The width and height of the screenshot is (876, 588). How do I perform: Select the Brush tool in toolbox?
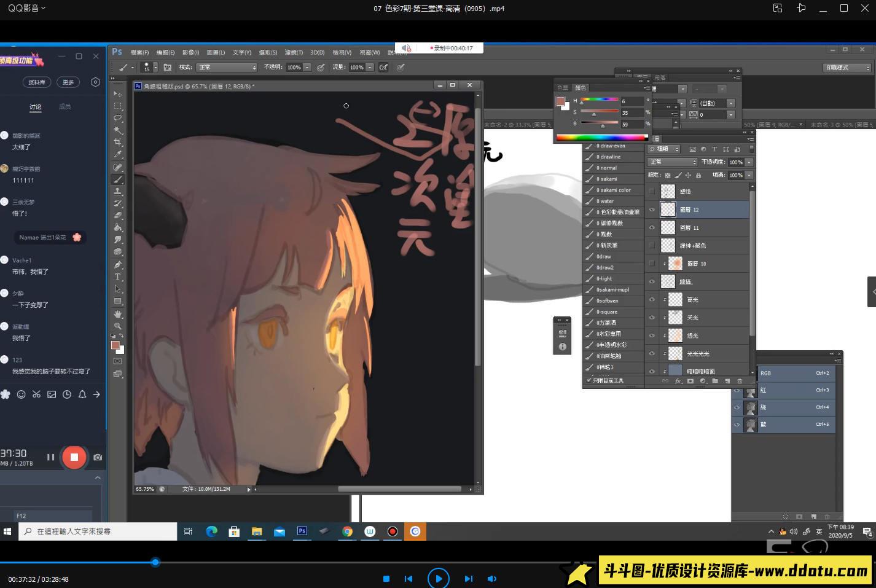pyautogui.click(x=117, y=179)
